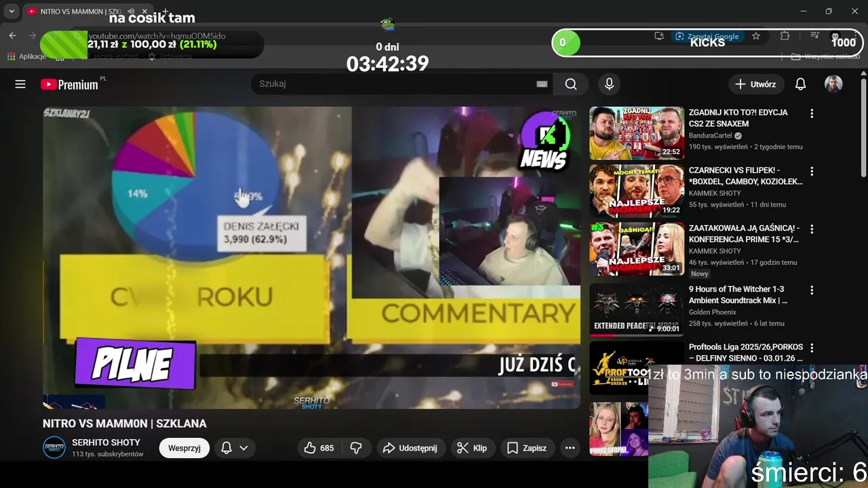Click install/cast screen icon in address bar

pos(658,36)
